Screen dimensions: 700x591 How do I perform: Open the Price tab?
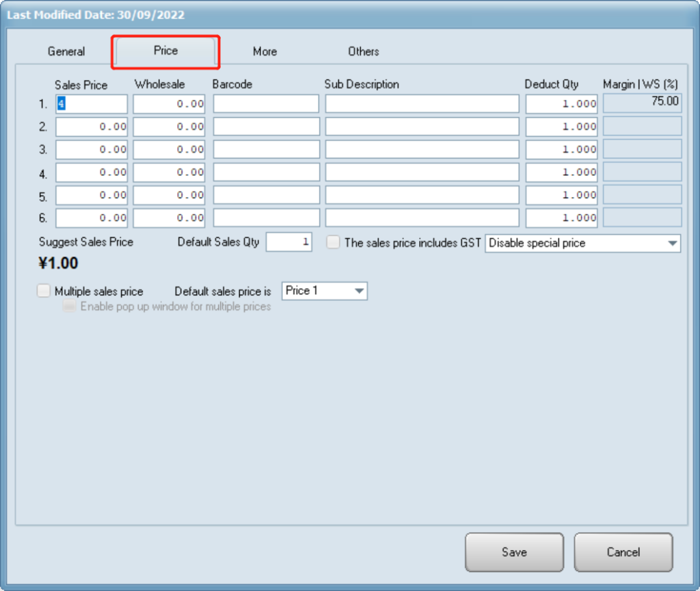[x=165, y=51]
